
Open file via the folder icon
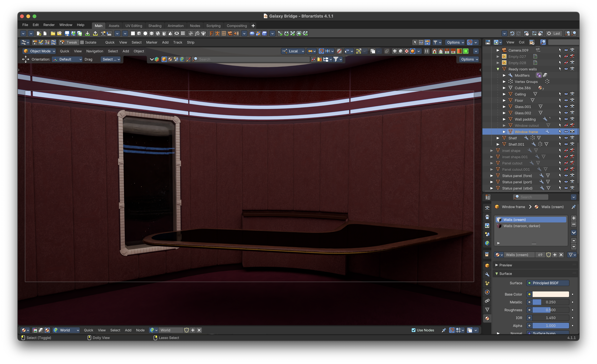[x=53, y=33]
